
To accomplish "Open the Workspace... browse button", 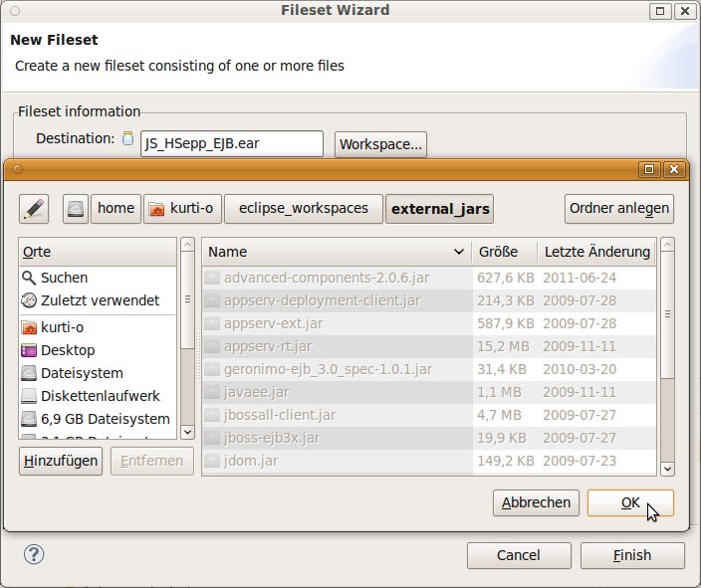I will coord(381,144).
